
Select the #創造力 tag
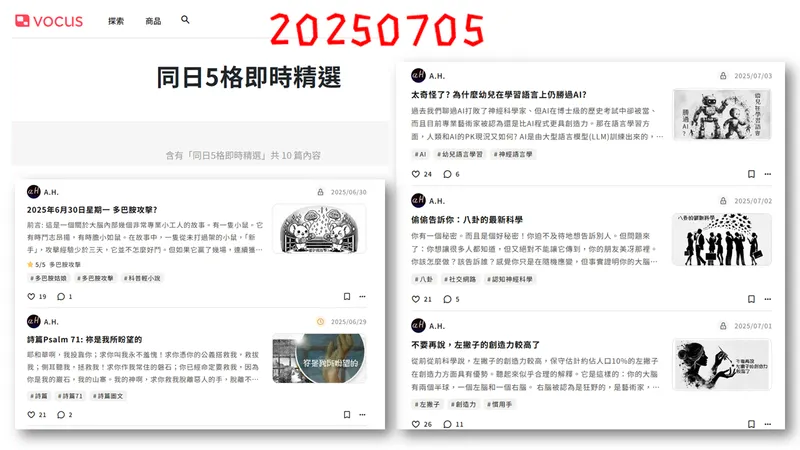(463, 404)
